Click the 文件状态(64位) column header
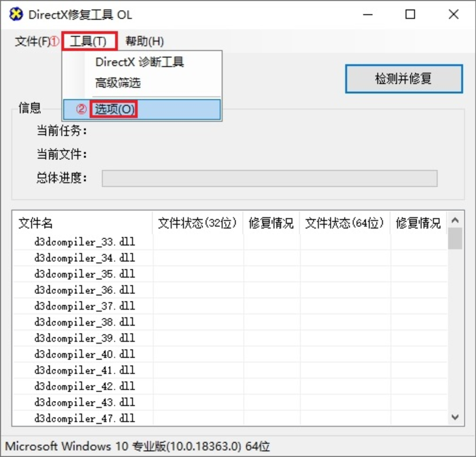This screenshot has height=457, width=476. click(x=345, y=223)
